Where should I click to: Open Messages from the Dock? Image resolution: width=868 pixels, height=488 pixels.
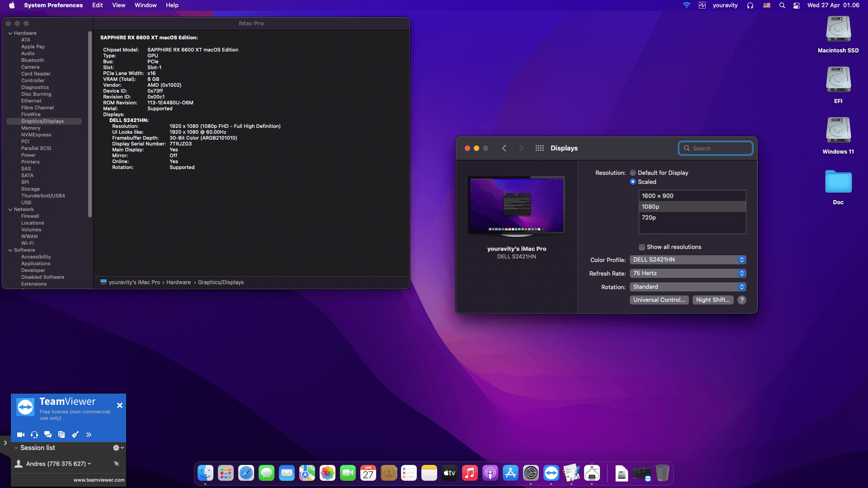point(267,473)
